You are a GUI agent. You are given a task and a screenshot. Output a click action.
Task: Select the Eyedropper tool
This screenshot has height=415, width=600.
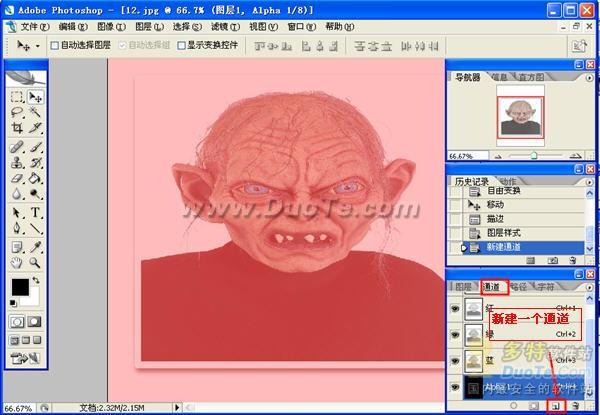[35, 247]
